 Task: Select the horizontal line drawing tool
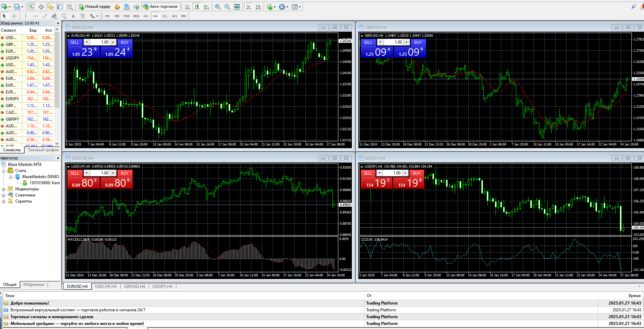point(35,16)
